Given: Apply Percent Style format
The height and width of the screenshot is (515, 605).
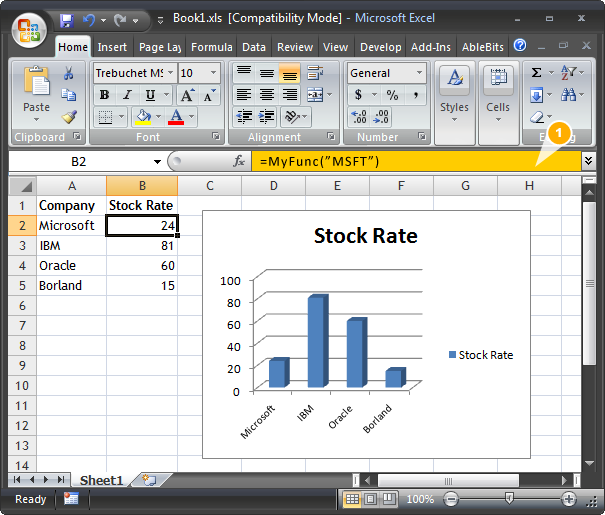Looking at the screenshot, I should (392, 95).
